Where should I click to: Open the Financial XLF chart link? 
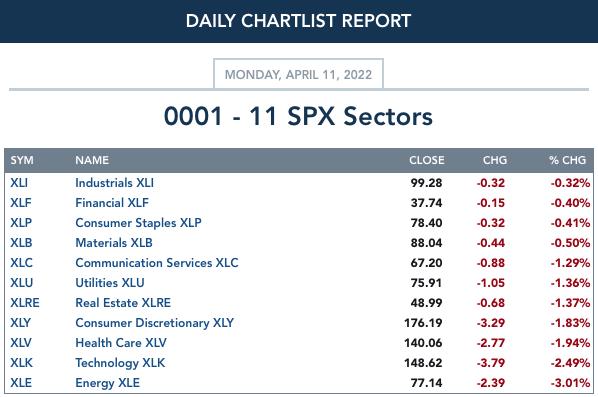tap(112, 203)
